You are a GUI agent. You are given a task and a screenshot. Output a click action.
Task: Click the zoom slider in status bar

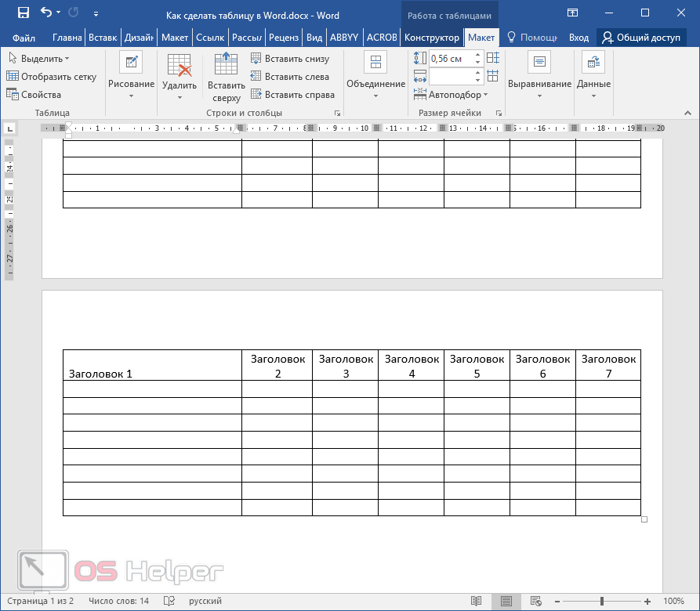tap(602, 601)
